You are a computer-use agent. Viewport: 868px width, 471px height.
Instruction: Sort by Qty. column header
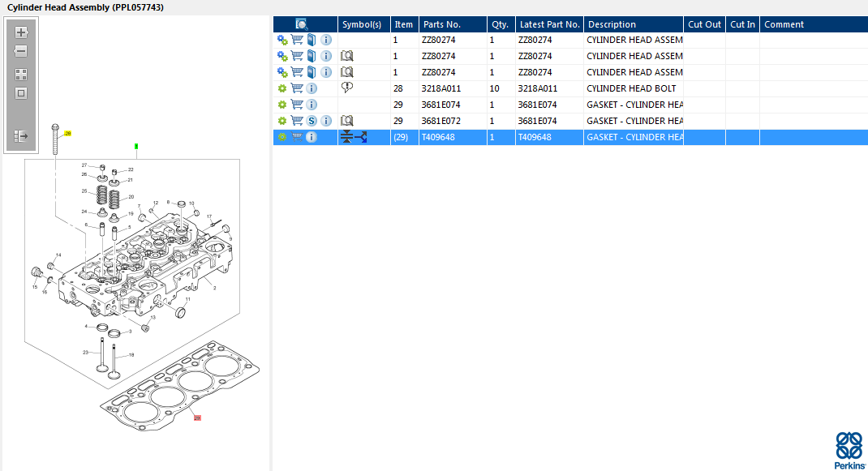pyautogui.click(x=501, y=24)
